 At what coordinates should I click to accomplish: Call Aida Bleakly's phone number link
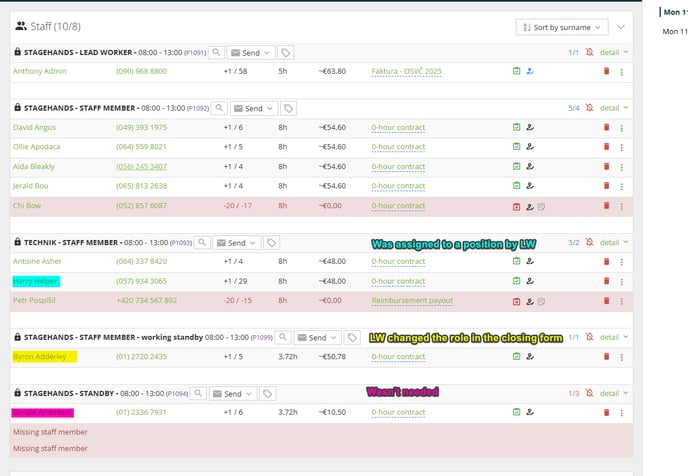pos(141,167)
